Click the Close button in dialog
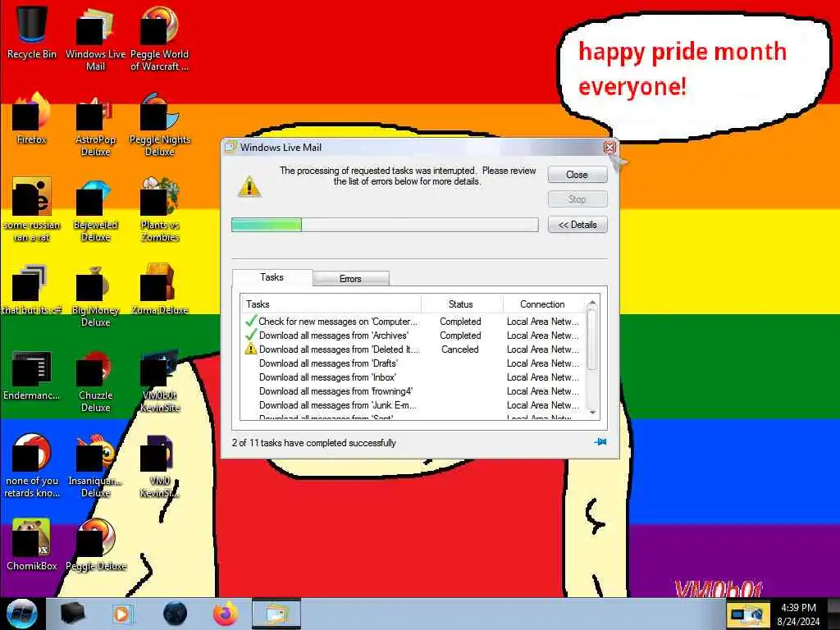This screenshot has width=840, height=630. (577, 175)
